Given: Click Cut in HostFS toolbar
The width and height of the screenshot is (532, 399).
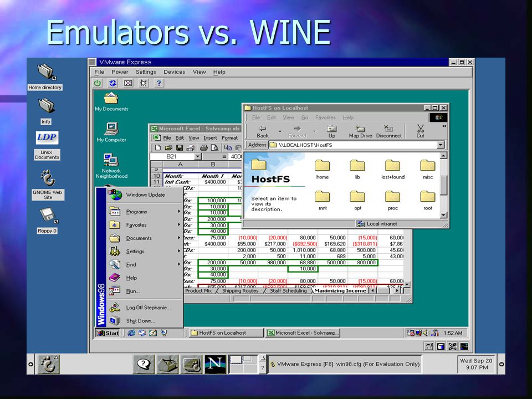Looking at the screenshot, I should tap(421, 132).
